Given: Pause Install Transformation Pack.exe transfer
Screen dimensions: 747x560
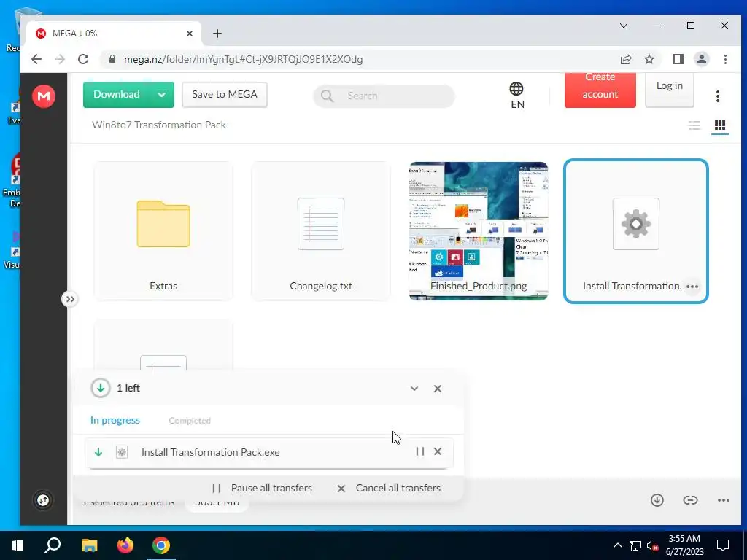Looking at the screenshot, I should 419,451.
